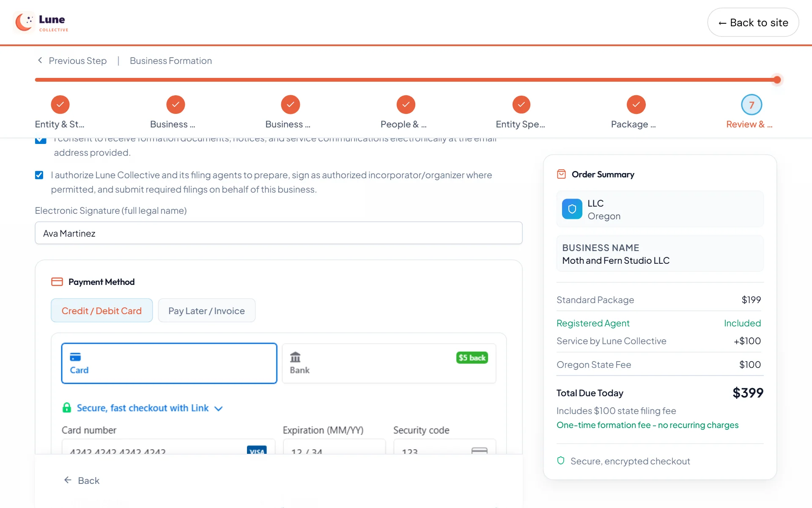
Task: Go to the Entity & St... step checkmark
Action: [60, 105]
